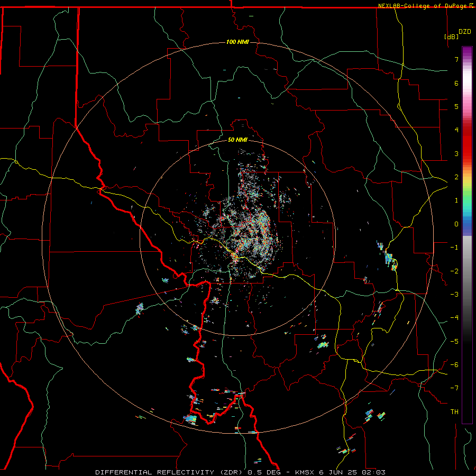Image resolution: width=476 pixels, height=476 pixels.
Task: Click the -4 value on the color scale
Action: (454, 318)
